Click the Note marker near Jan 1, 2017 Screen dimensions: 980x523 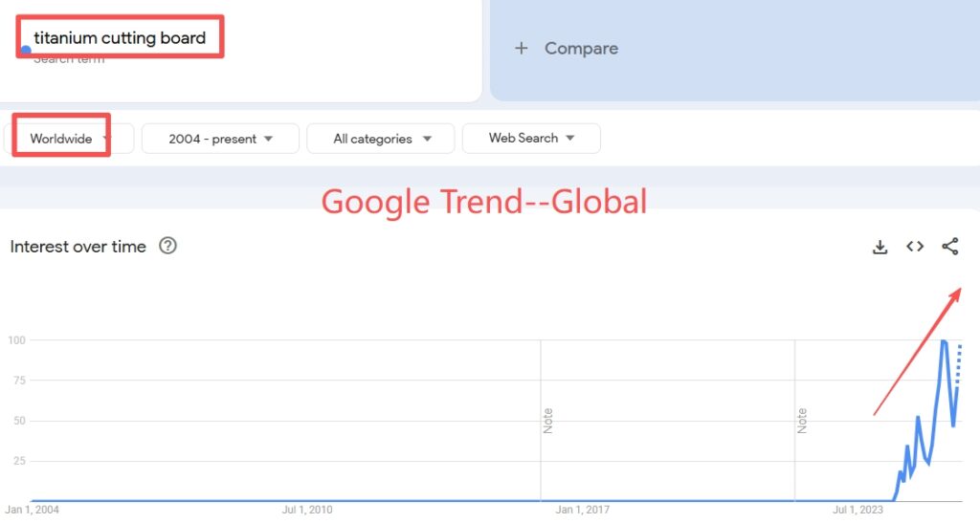(x=548, y=421)
